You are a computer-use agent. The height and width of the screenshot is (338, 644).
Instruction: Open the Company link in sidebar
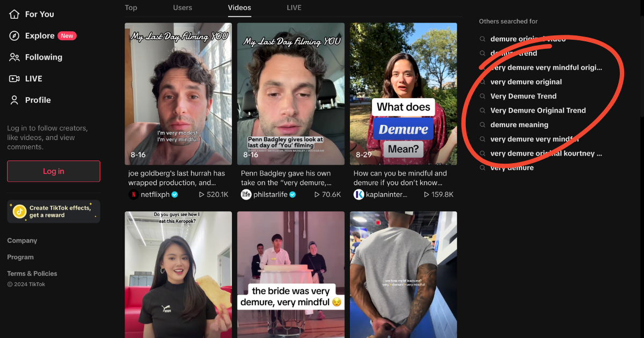click(22, 240)
